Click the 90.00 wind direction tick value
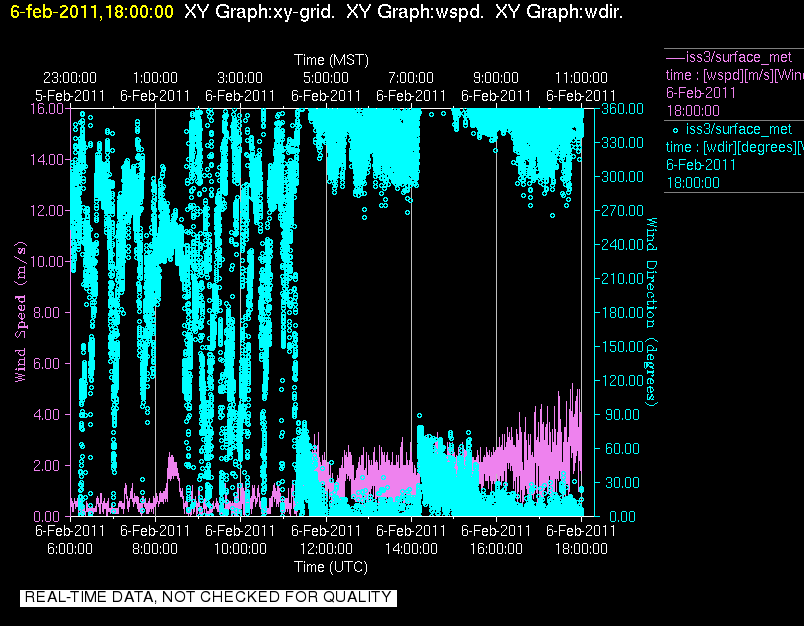The height and width of the screenshot is (626, 804). [622, 414]
